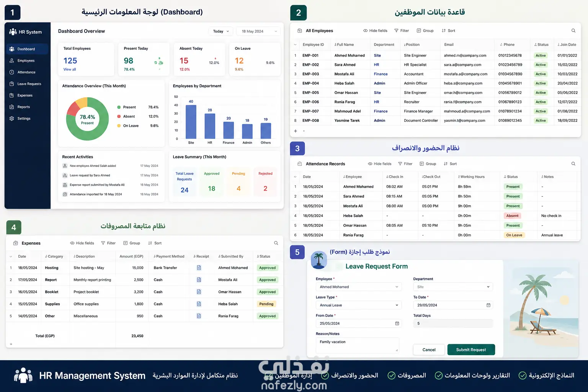This screenshot has height=392, width=588.
Task: Open receipt icon for Office supplies
Action: click(x=199, y=304)
